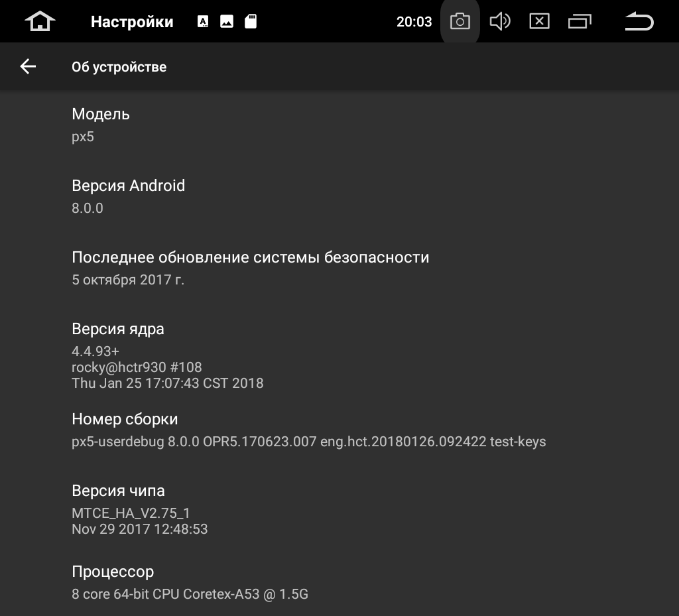This screenshot has width=679, height=616.
Task: Tap the system back arrow in status bar
Action: point(639,21)
